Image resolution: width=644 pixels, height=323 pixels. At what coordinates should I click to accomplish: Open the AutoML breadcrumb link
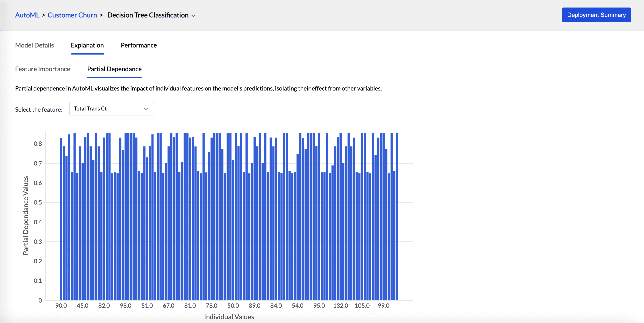[27, 15]
